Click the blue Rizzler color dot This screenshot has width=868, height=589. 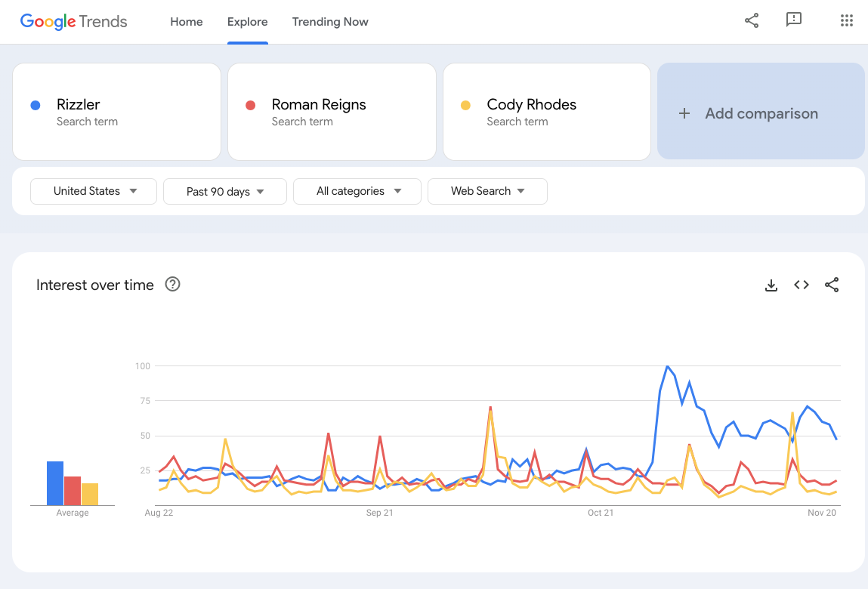[36, 105]
